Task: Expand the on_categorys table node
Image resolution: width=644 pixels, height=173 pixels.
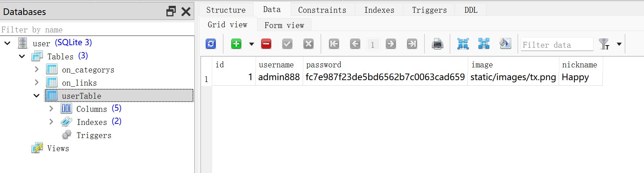Action: 36,69
